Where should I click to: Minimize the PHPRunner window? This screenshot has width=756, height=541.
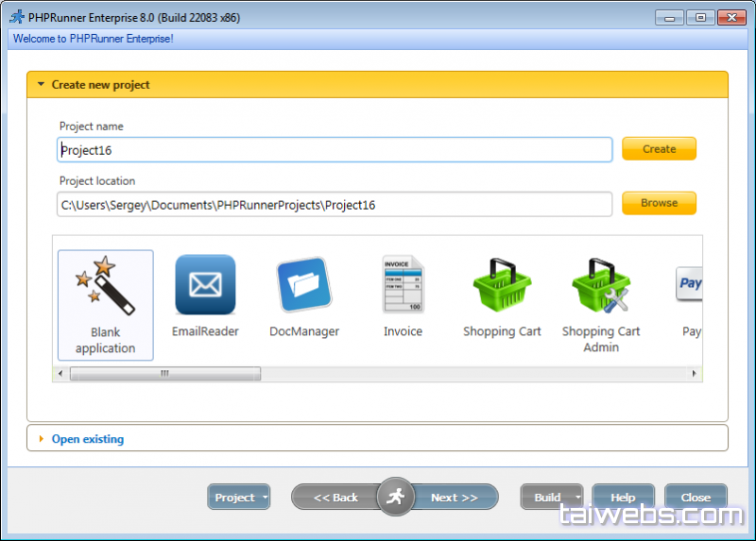pos(669,18)
